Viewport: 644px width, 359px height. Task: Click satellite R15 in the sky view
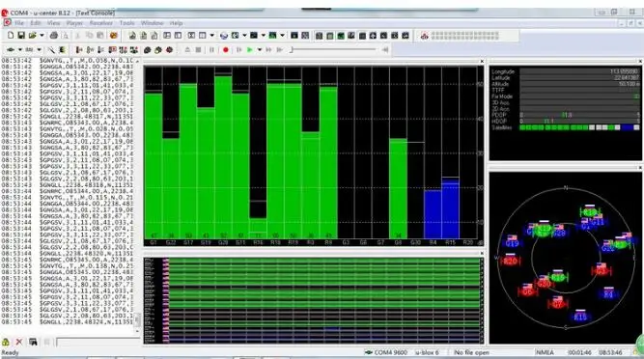coord(580,317)
